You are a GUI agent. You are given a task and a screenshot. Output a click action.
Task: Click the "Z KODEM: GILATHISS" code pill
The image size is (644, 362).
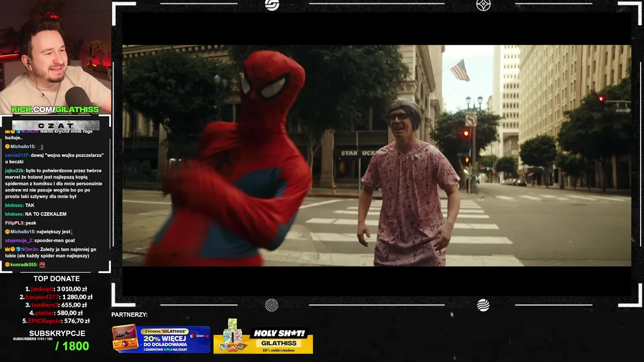165,331
